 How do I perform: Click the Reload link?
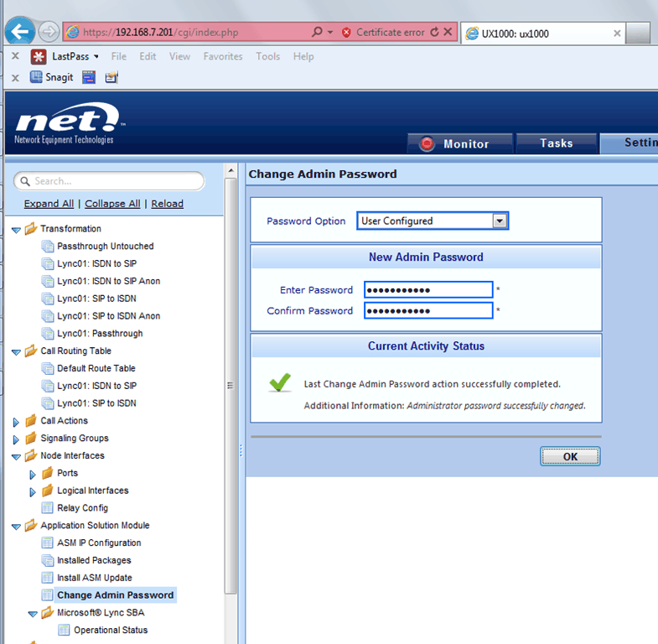pyautogui.click(x=167, y=204)
